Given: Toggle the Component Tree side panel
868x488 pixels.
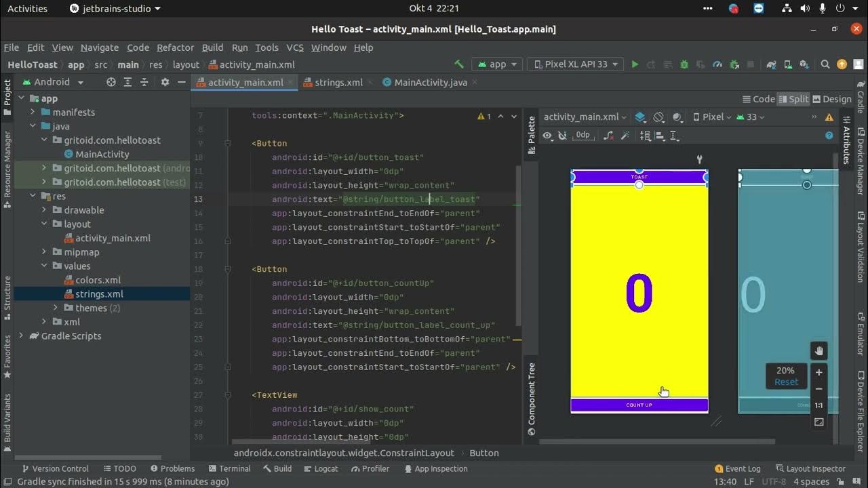Looking at the screenshot, I should click(x=532, y=399).
